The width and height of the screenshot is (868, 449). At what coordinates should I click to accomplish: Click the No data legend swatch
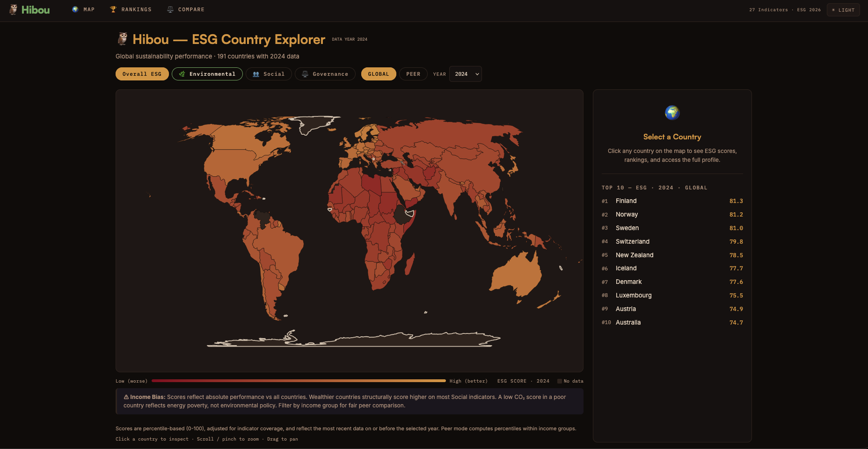[559, 381]
